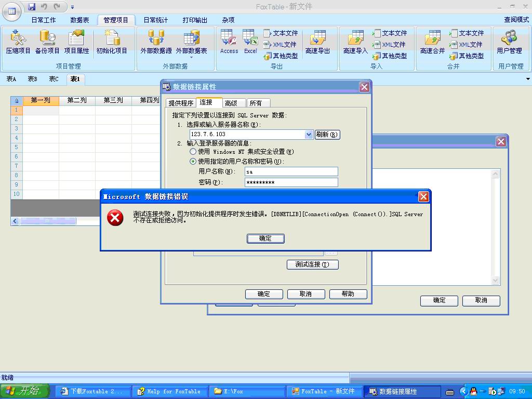
Task: Select table tab 表C
Action: pos(54,79)
